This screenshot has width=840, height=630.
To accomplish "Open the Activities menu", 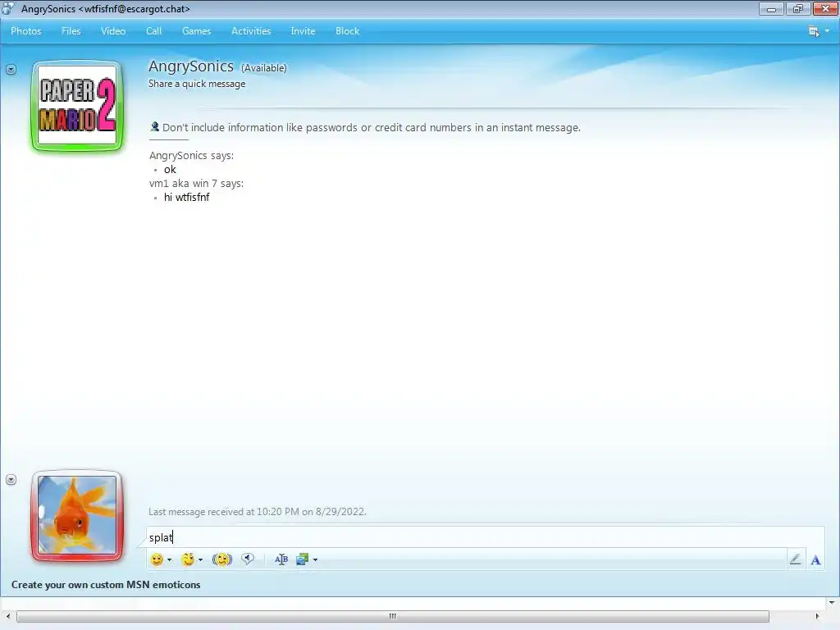I will tap(251, 31).
